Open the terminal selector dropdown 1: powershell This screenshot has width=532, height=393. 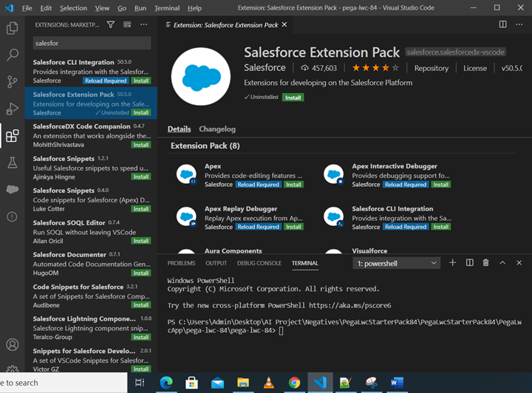pos(397,263)
